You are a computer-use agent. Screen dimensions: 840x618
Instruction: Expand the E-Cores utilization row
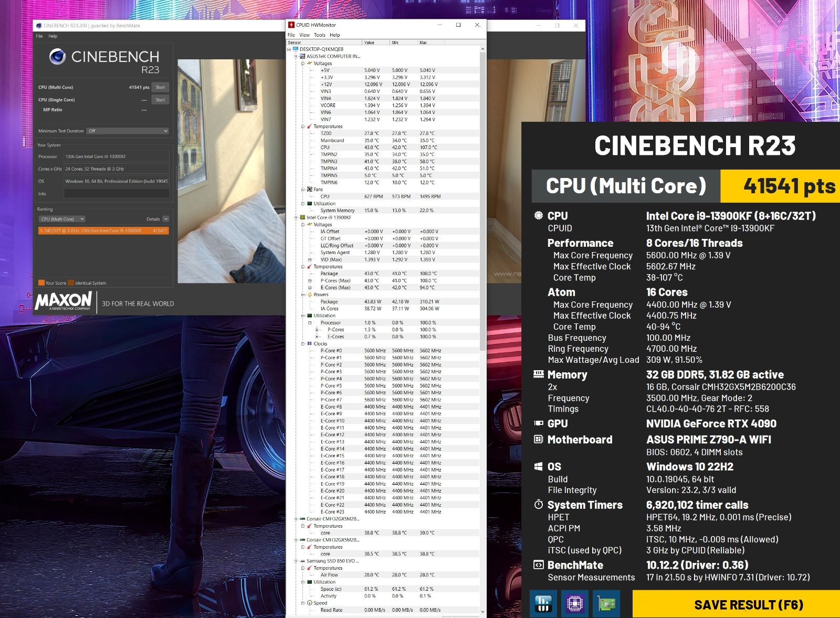pyautogui.click(x=317, y=337)
